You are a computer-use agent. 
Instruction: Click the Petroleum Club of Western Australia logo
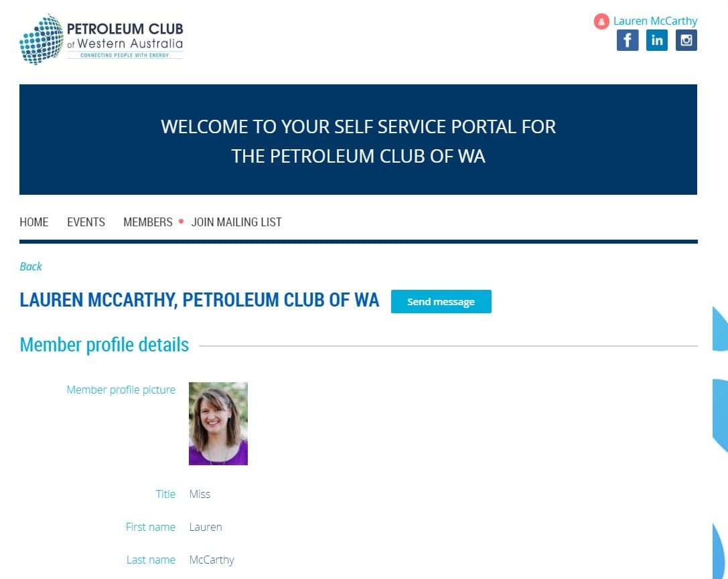[x=101, y=39]
